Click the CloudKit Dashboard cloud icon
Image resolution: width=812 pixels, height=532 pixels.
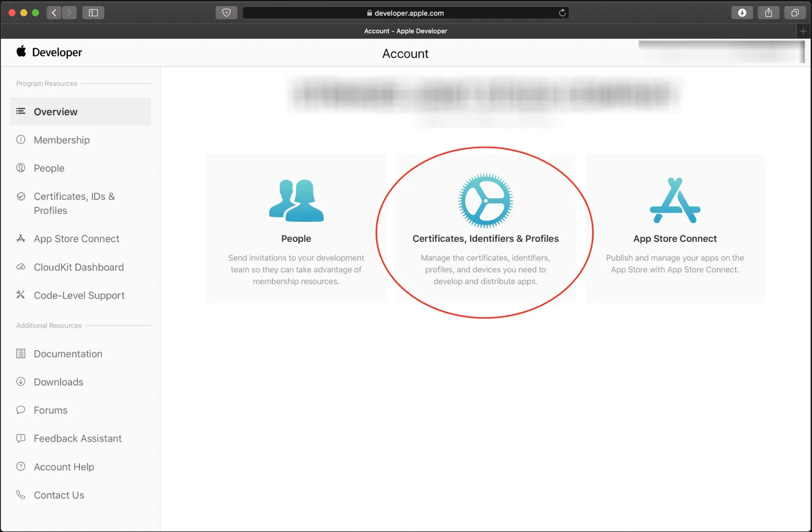tap(21, 267)
